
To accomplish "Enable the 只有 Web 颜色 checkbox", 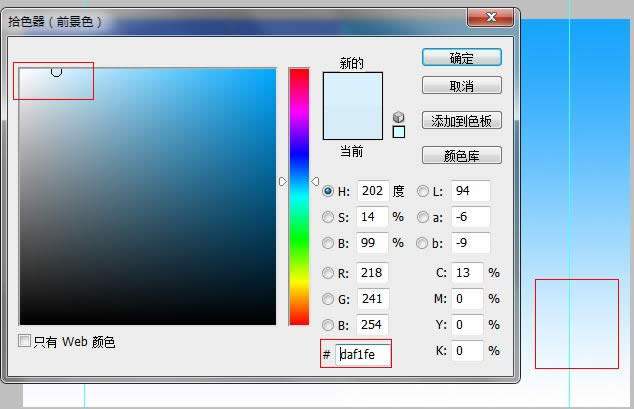I will [x=25, y=342].
